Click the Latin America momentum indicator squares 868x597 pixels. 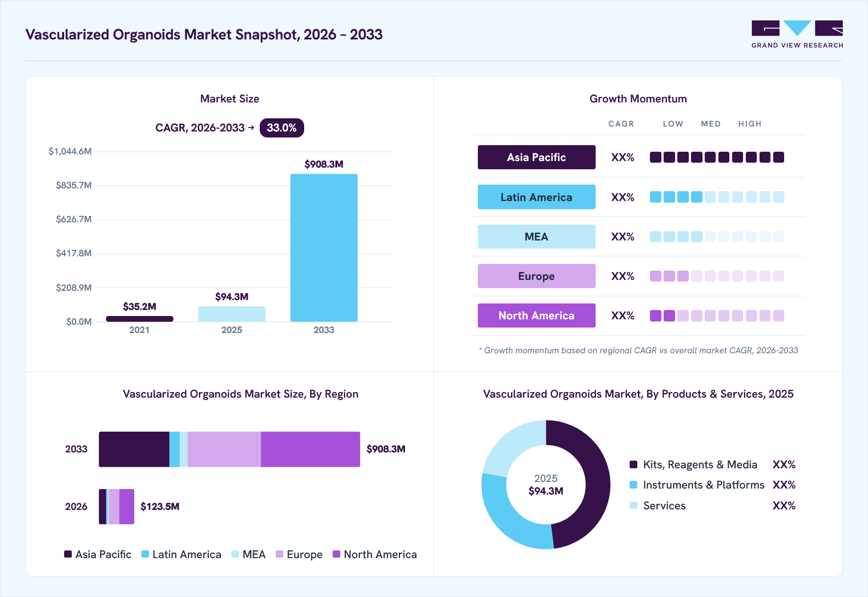717,197
